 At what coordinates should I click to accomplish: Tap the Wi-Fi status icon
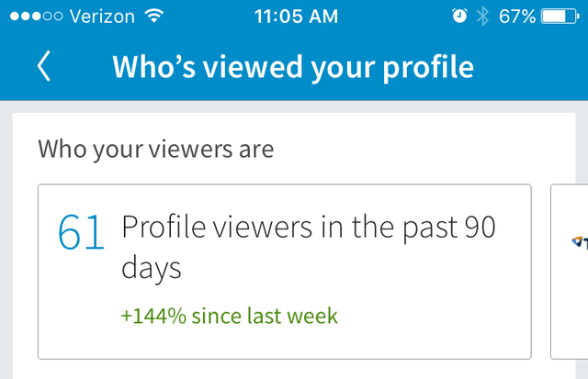tap(154, 17)
